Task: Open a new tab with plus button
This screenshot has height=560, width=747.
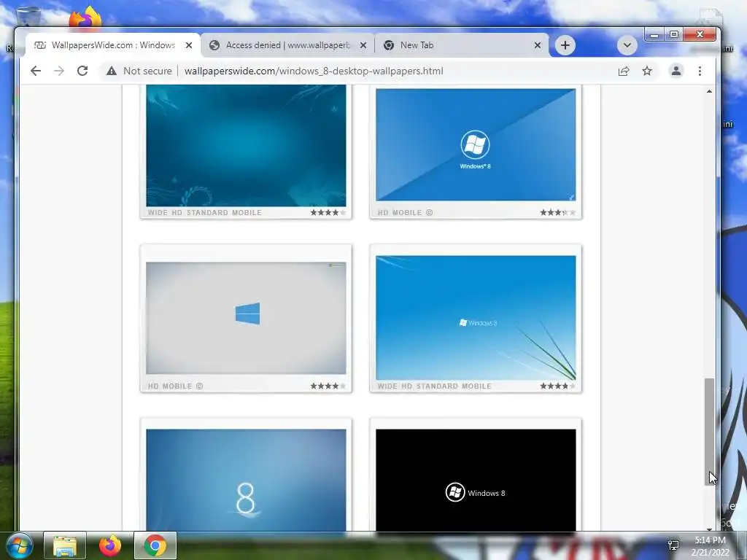Action: pyautogui.click(x=565, y=45)
